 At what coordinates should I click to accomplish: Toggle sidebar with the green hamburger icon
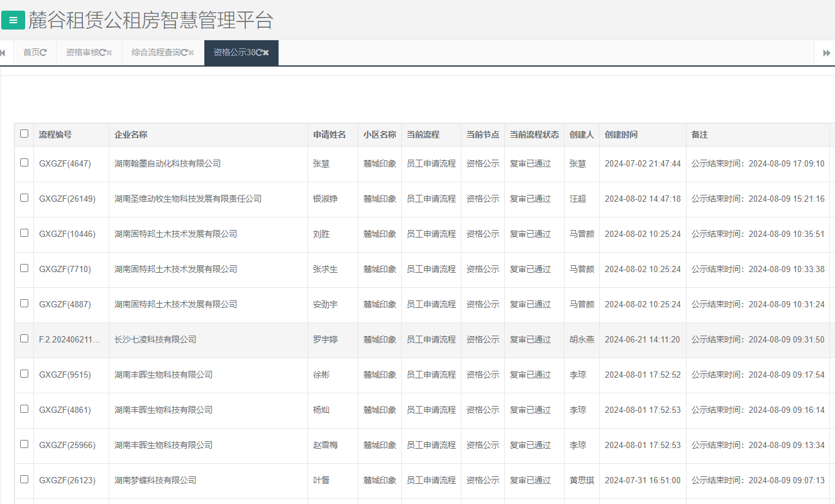tap(13, 19)
